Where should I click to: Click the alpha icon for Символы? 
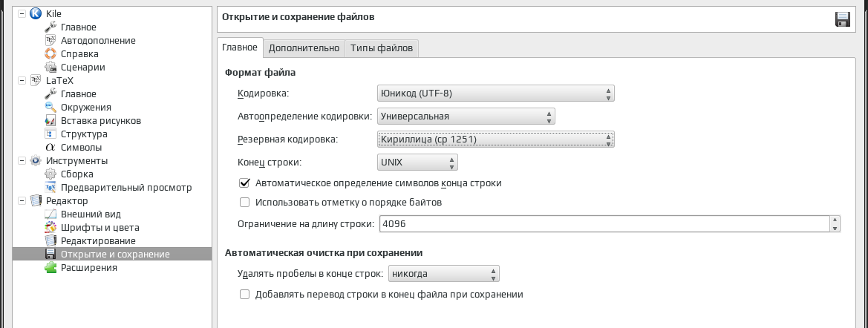[50, 147]
